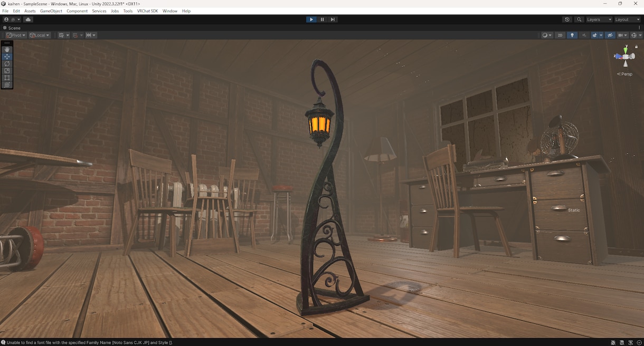Screen dimensions: 644x346
Task: Open the global Search magnifier
Action: coord(579,20)
